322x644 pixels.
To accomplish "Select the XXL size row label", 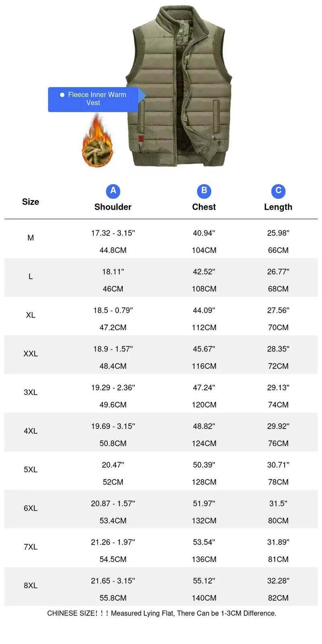I will click(31, 354).
